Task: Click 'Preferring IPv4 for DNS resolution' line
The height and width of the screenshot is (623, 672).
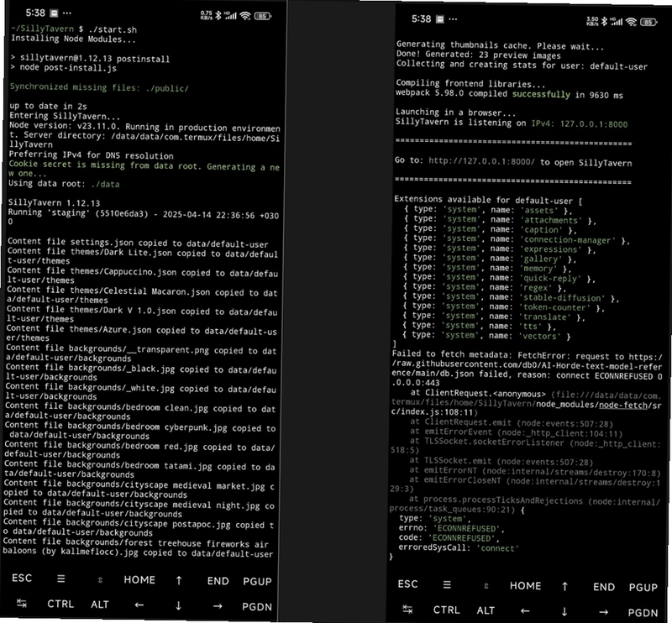Action: (x=92, y=155)
